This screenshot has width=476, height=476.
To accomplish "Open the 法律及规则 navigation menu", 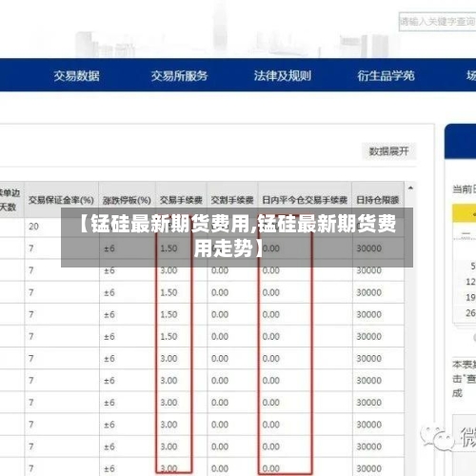I will click(283, 76).
